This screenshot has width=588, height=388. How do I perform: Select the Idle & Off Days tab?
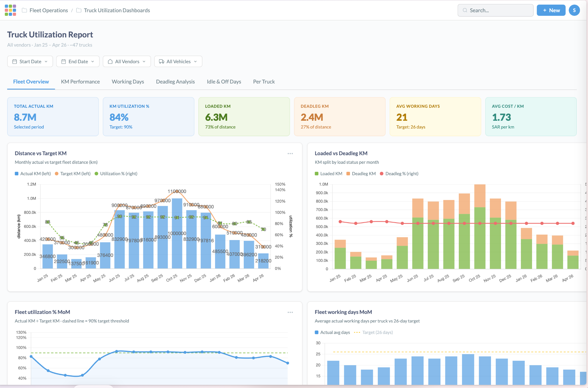point(224,82)
